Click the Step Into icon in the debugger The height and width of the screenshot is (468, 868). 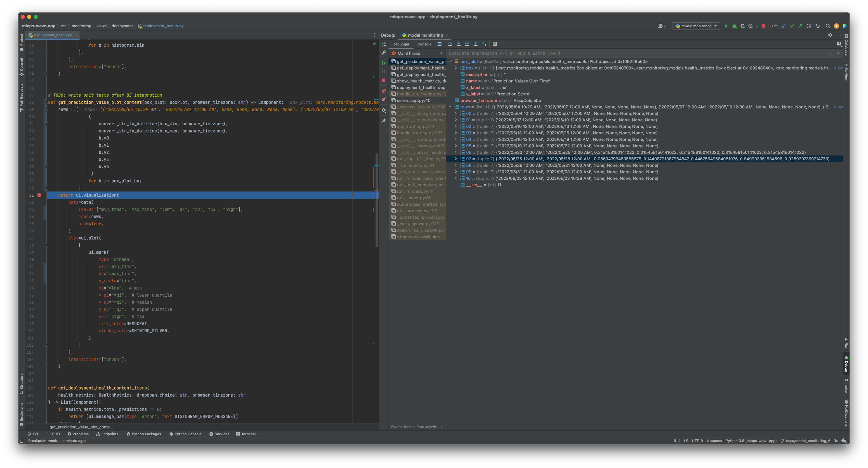pos(459,44)
